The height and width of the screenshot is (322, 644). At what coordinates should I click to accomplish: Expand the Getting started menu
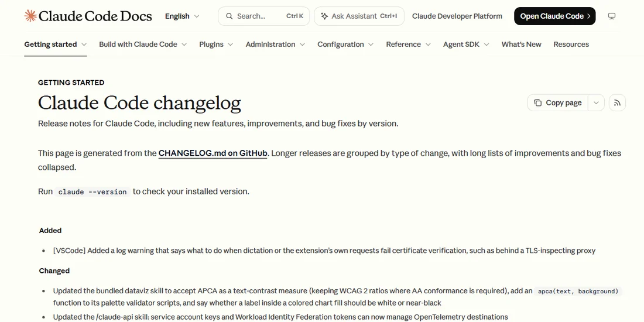coord(56,44)
